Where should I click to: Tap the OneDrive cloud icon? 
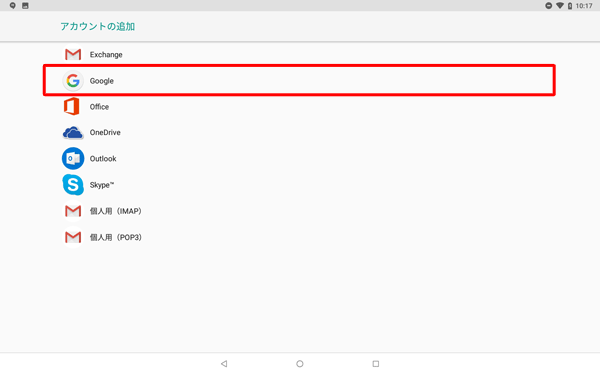[x=73, y=133]
